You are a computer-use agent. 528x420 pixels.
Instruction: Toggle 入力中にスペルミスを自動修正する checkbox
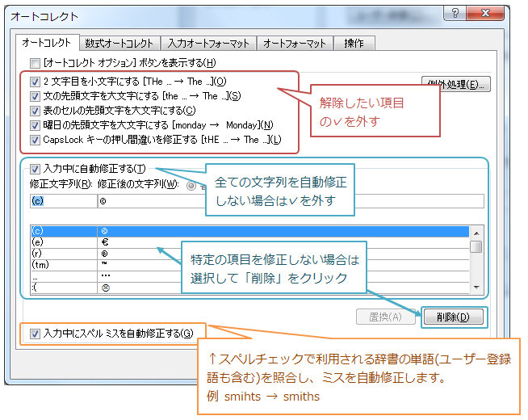click(x=35, y=334)
